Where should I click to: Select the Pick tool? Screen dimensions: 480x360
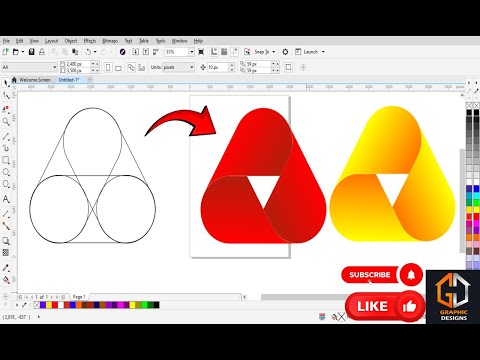point(6,83)
